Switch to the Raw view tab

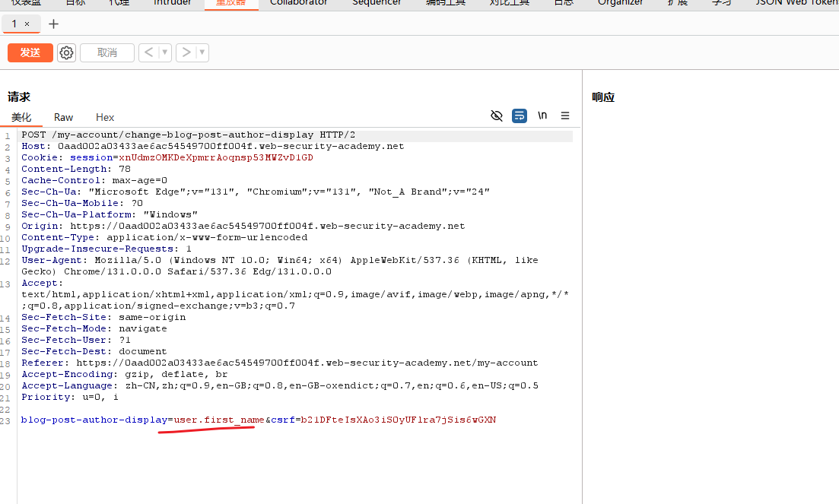pos(64,117)
